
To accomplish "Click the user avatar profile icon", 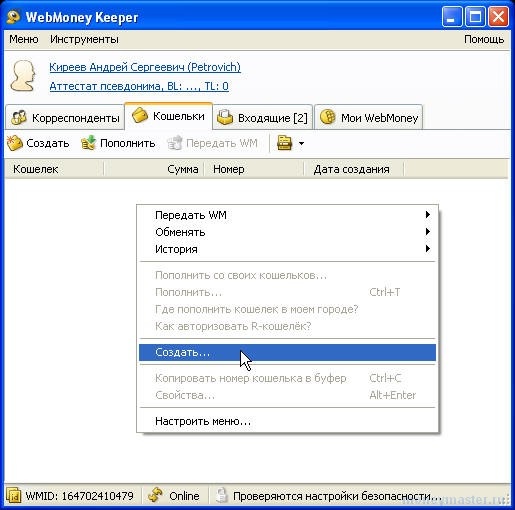I will 23,76.
